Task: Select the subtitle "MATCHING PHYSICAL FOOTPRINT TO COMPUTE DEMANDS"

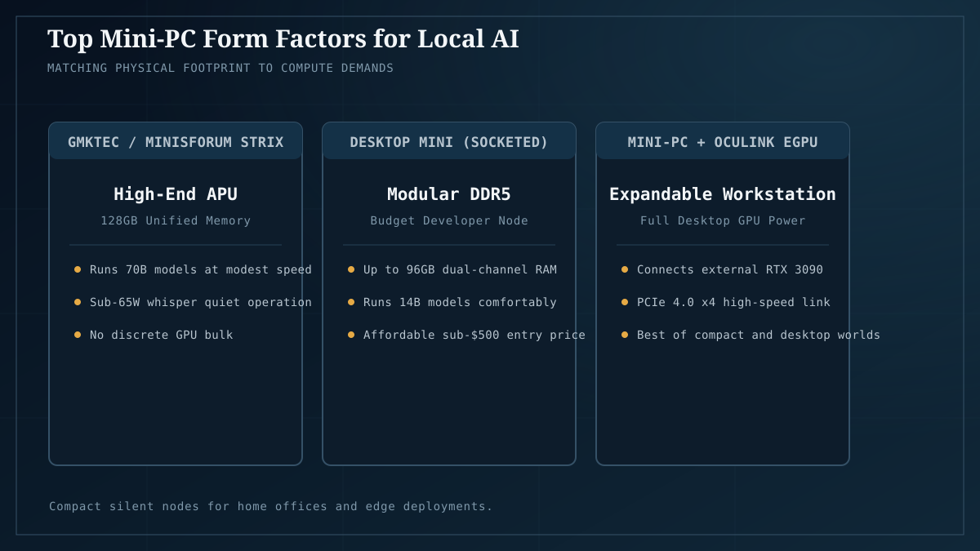Action: pos(220,68)
